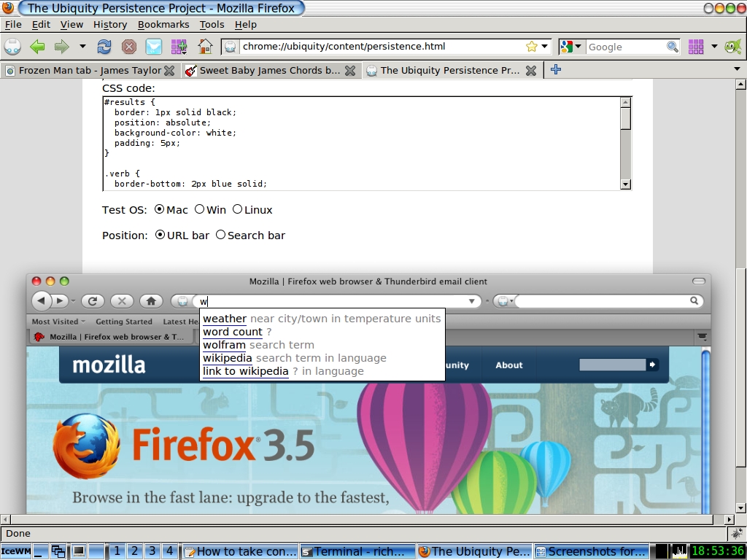747x560 pixels.
Task: Click Back arrow in the mock Mac Firefox window
Action: click(42, 301)
